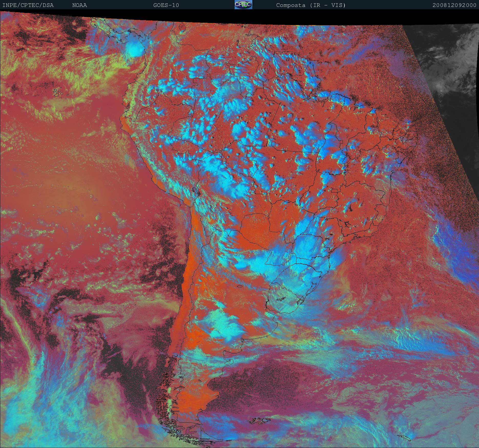This screenshot has width=479, height=448.
Task: Click the Composta (IR - VIS) title
Action: 311,5
